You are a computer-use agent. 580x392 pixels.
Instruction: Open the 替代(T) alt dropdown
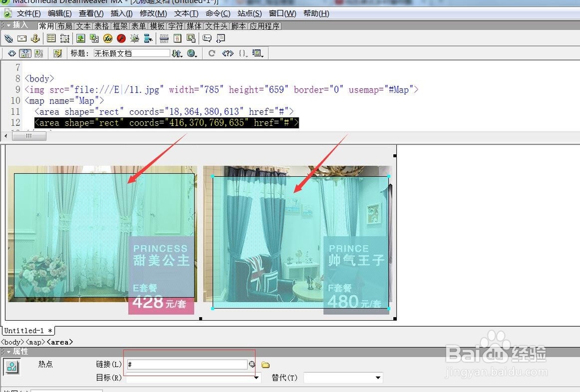[x=378, y=378]
